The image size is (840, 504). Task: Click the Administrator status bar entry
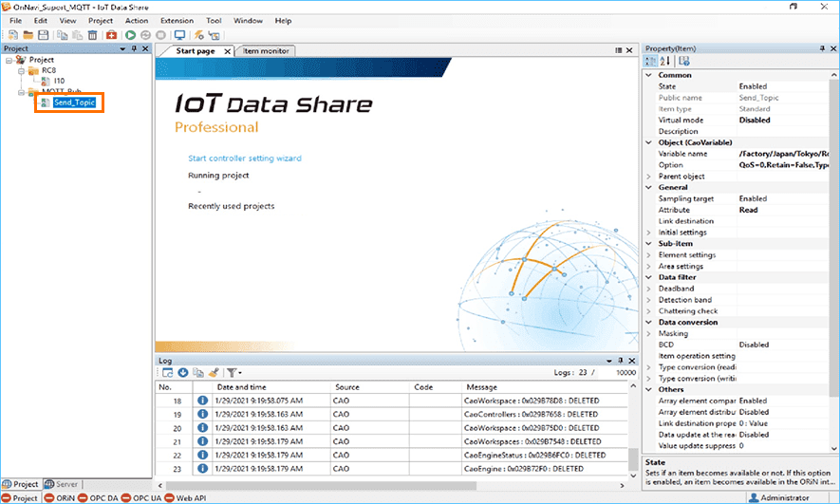tap(779, 498)
